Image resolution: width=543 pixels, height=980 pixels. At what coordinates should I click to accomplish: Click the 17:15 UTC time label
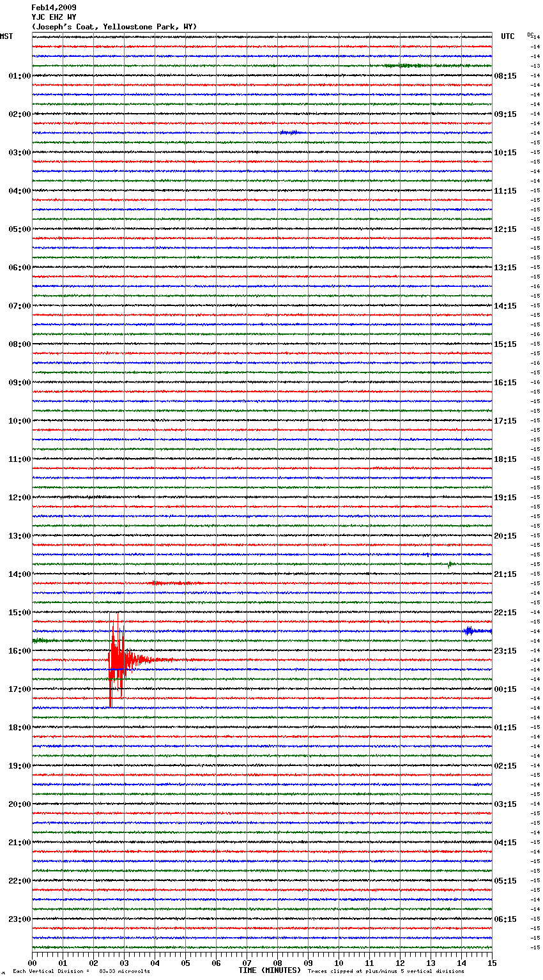505,421
